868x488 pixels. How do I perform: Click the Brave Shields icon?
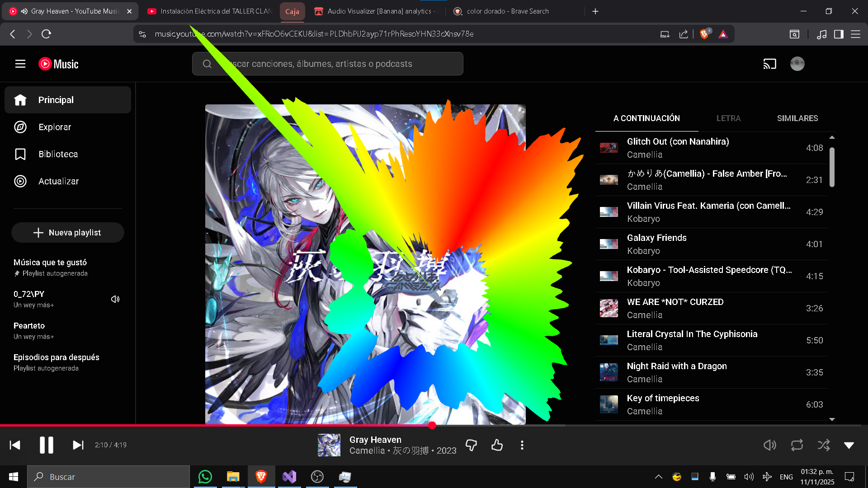704,34
